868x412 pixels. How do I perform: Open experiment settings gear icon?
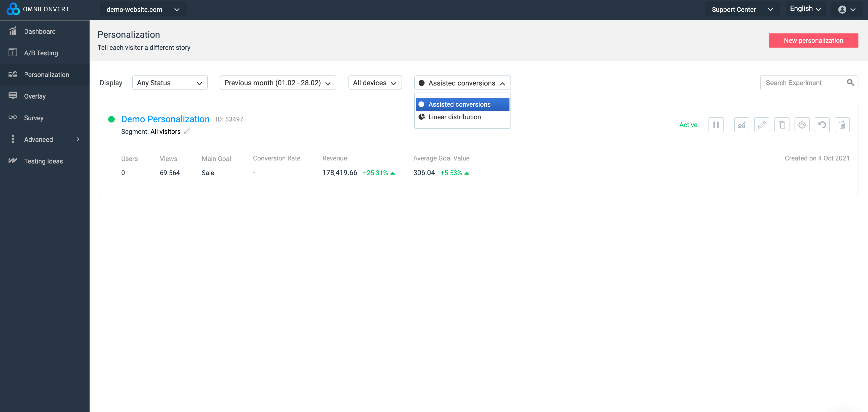coord(802,125)
